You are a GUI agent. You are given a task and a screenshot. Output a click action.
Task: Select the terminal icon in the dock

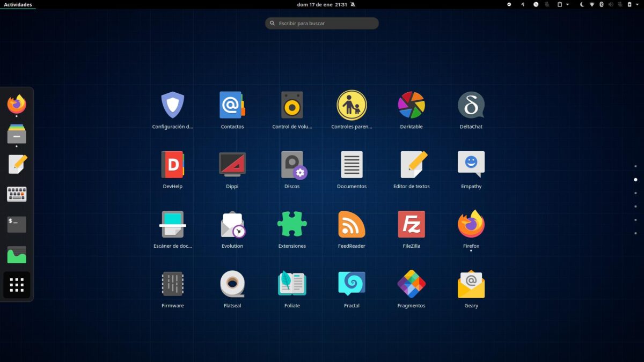[16, 224]
